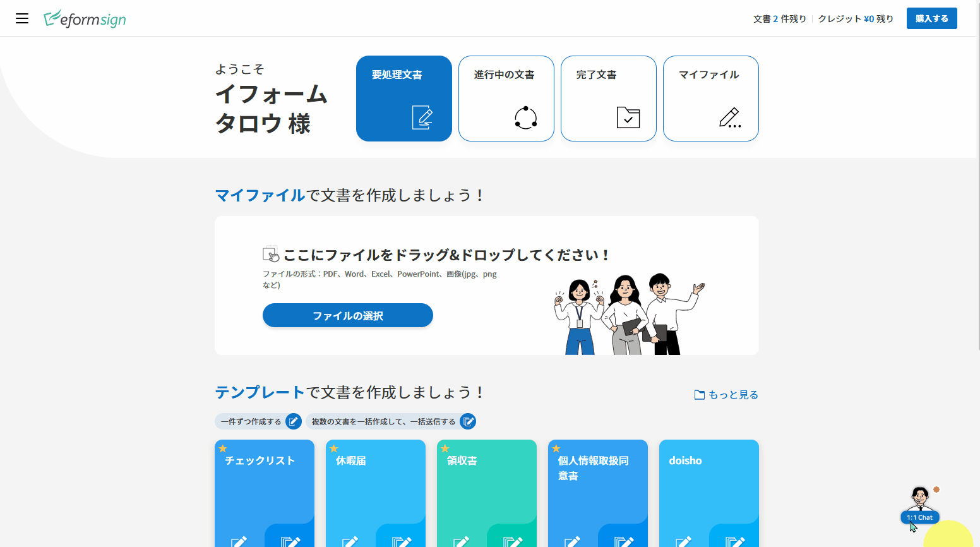980x547 pixels.
Task: Click the bulk-create icon on 休暇届 card
Action: click(x=401, y=541)
